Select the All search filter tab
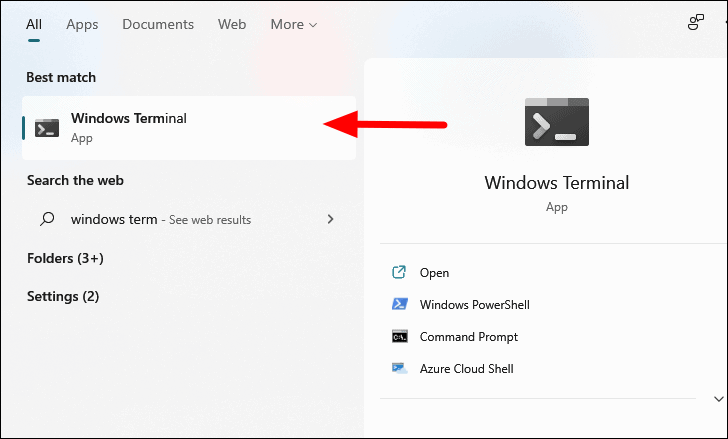728x439 pixels. tap(34, 24)
